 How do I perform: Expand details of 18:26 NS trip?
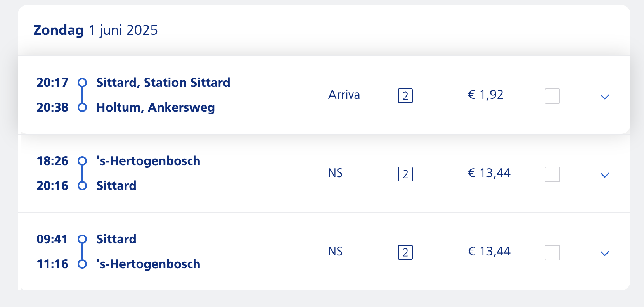click(x=604, y=175)
